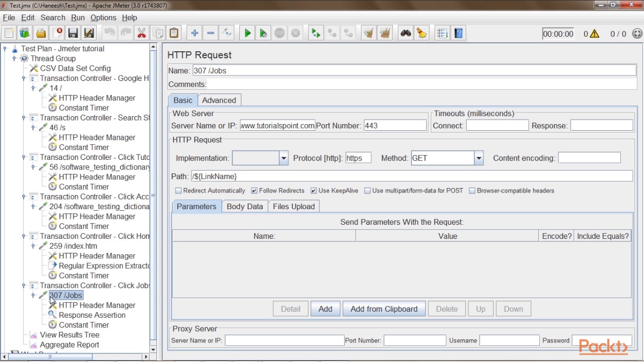
Task: Open the Options menu
Action: (x=103, y=18)
